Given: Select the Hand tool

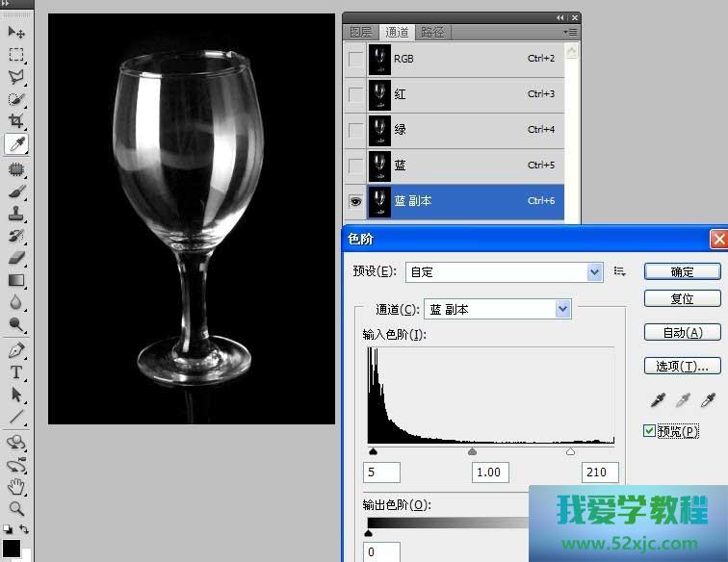Looking at the screenshot, I should [x=16, y=486].
